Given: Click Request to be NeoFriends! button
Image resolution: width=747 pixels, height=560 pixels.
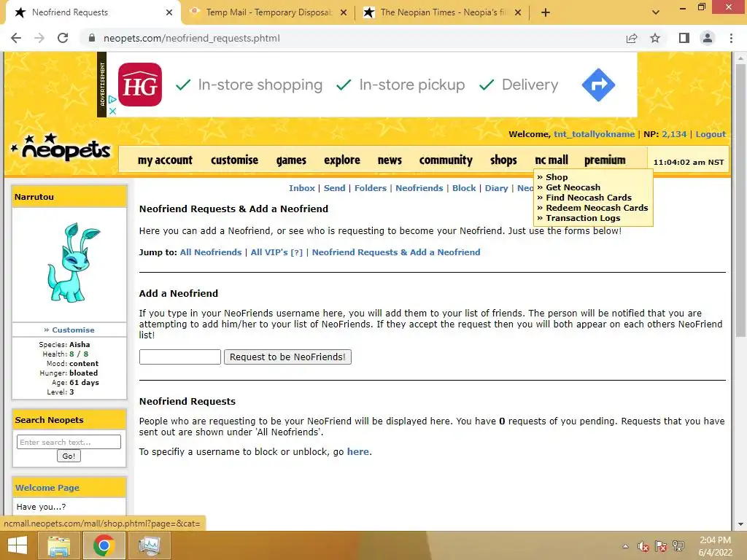Looking at the screenshot, I should point(287,357).
